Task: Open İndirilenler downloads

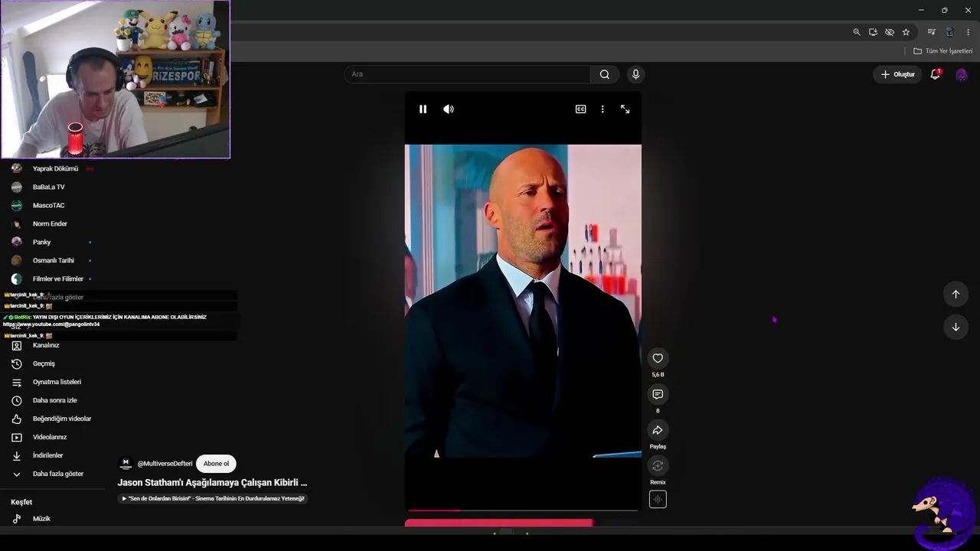Action: tap(47, 455)
